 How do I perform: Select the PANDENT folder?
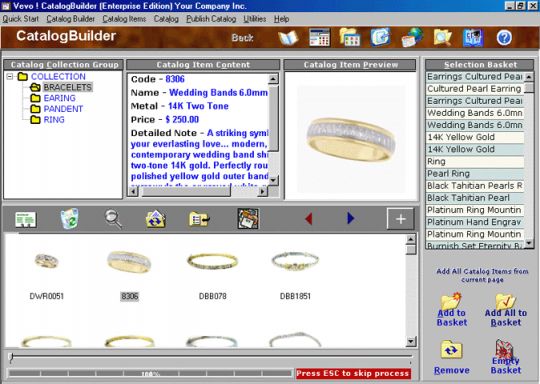63,109
